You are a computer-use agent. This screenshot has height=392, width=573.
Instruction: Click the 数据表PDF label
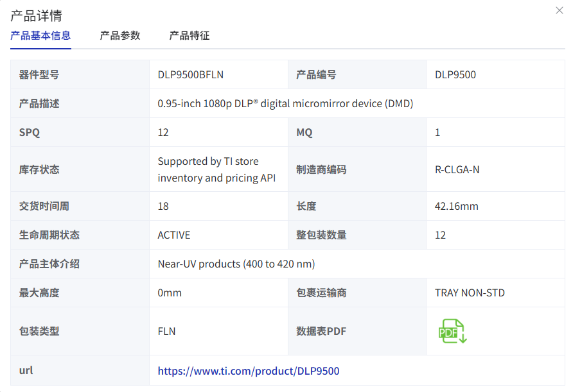[x=321, y=331]
